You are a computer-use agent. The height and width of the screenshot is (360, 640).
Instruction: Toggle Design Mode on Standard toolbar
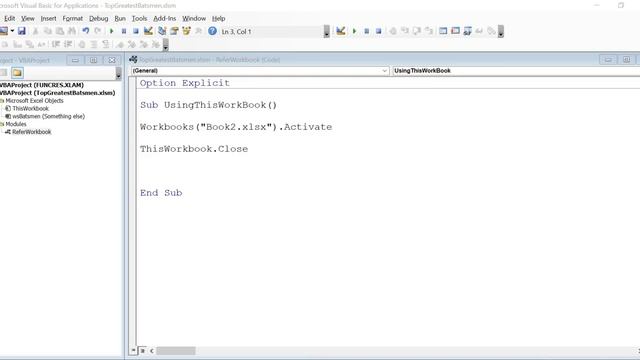148,31
